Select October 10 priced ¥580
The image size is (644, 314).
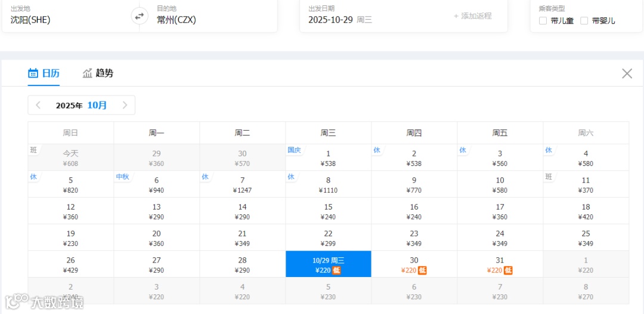pos(500,184)
